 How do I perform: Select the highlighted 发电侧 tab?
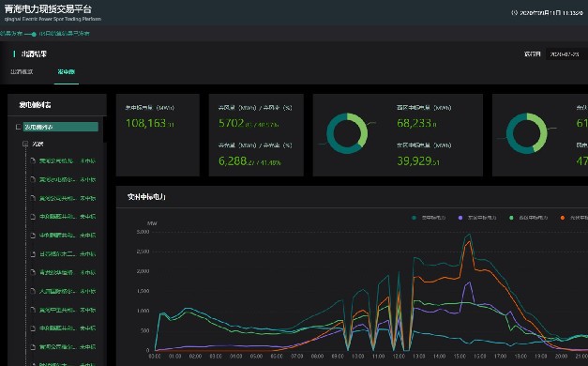click(66, 71)
